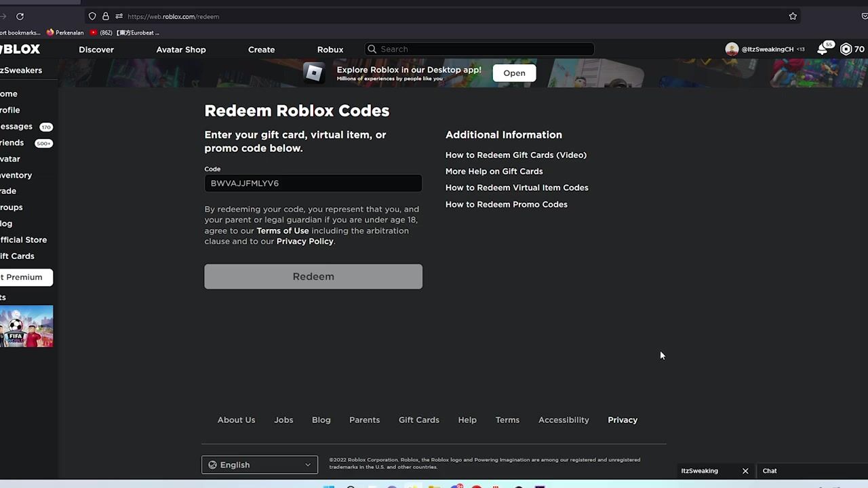Bookmark page with star icon
Image resolution: width=868 pixels, height=488 pixels.
(793, 16)
